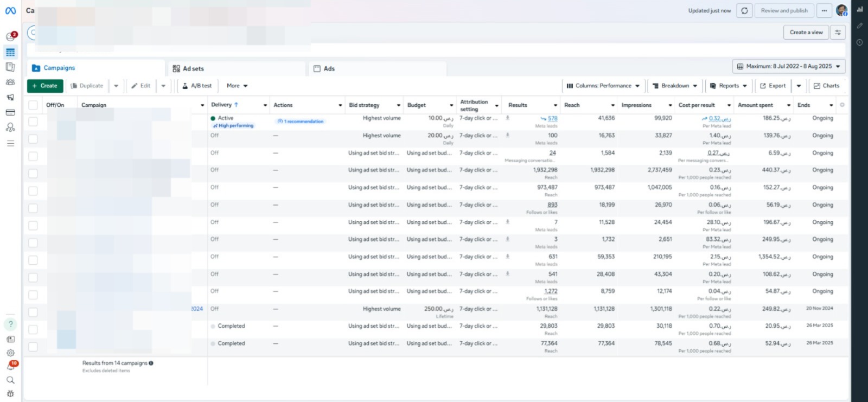Viewport: 868px width, 402px height.
Task: Expand the Breakdown dropdown
Action: click(x=675, y=86)
